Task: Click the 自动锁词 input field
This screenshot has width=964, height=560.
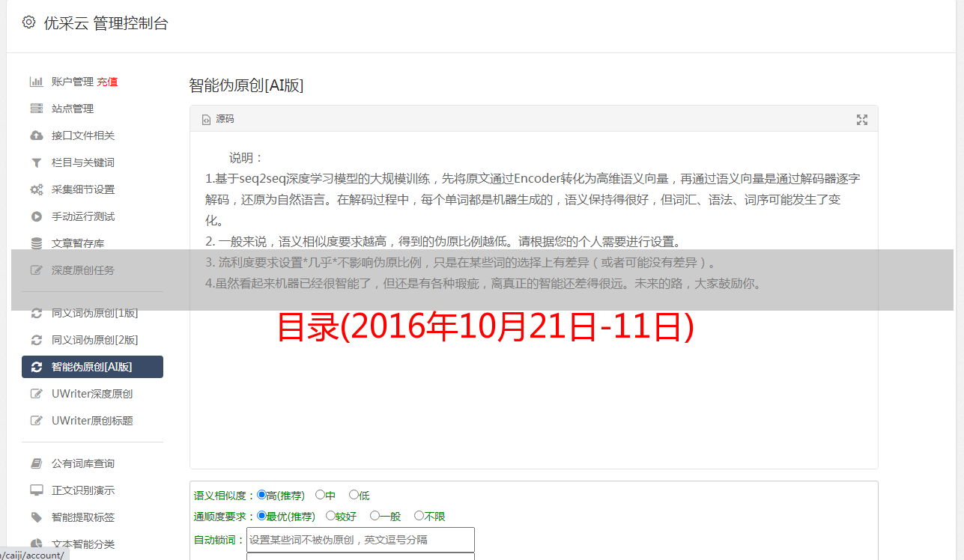Action: click(360, 540)
